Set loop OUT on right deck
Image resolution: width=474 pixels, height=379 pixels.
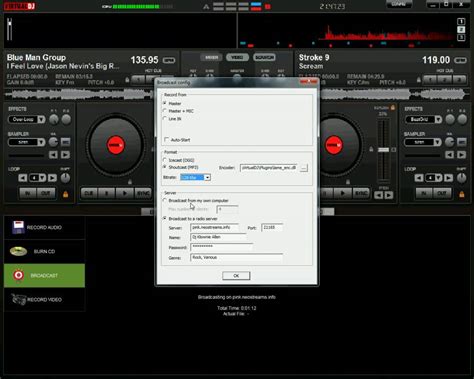442,193
